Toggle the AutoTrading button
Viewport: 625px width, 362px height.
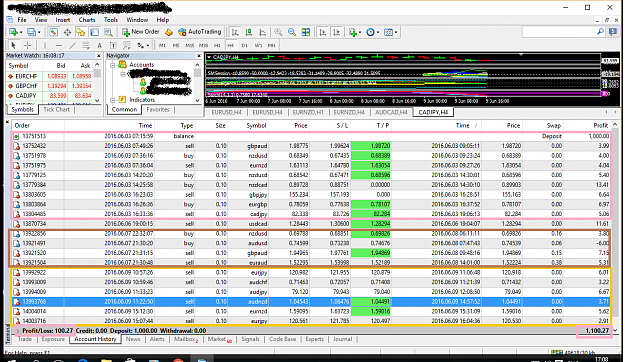coord(200,32)
